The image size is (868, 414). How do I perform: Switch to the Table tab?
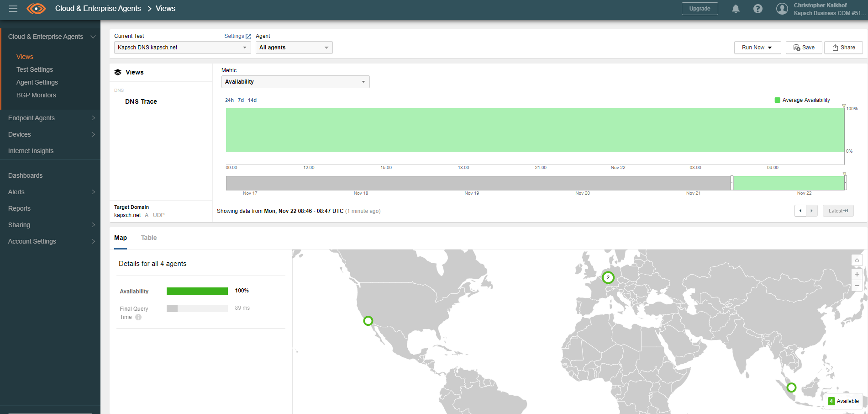[x=149, y=238]
